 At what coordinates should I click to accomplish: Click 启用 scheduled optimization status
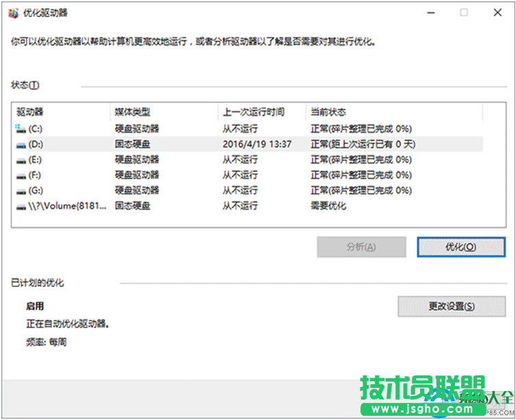35,306
